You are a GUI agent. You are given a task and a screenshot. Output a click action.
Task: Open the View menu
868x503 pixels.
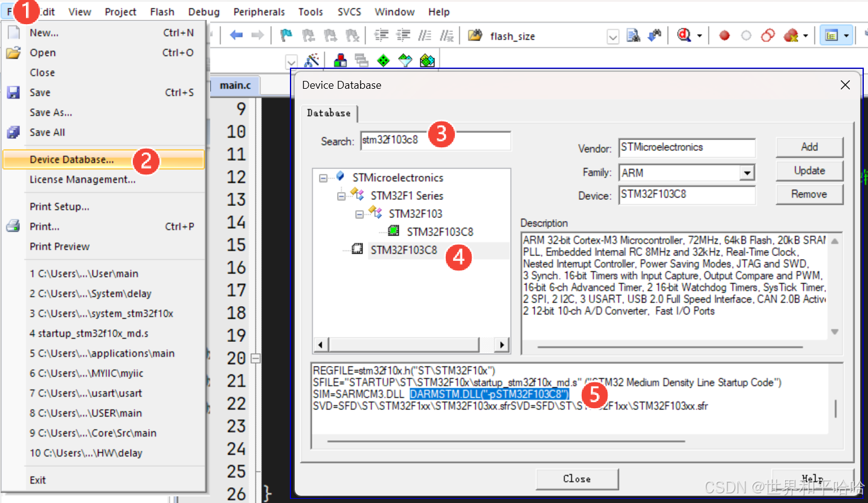80,11
